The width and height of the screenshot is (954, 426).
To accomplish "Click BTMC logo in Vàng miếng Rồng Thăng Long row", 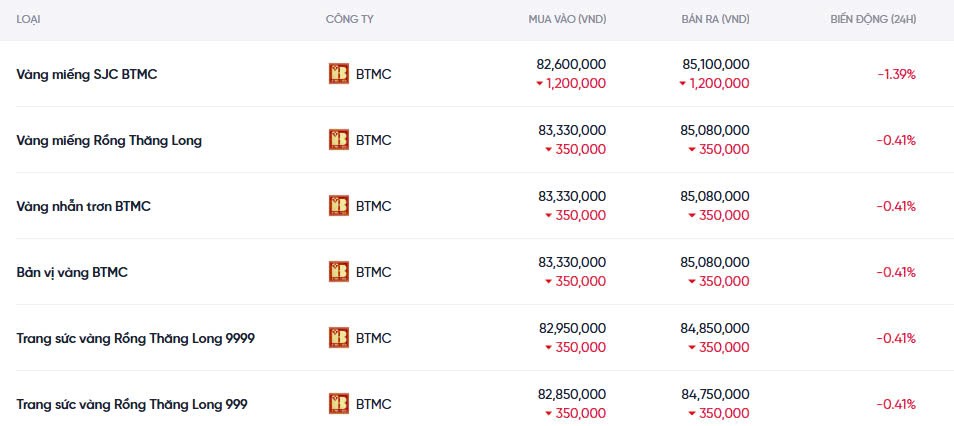I will pos(339,140).
